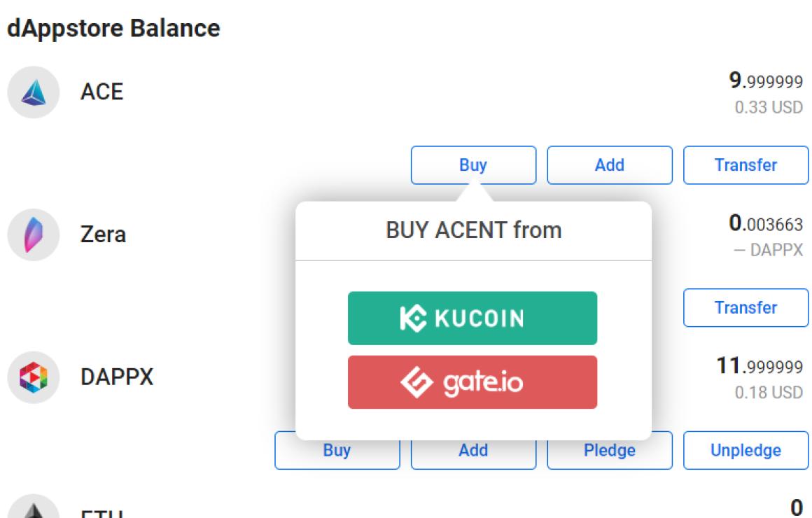Click Add under DAPPX balance

point(473,450)
